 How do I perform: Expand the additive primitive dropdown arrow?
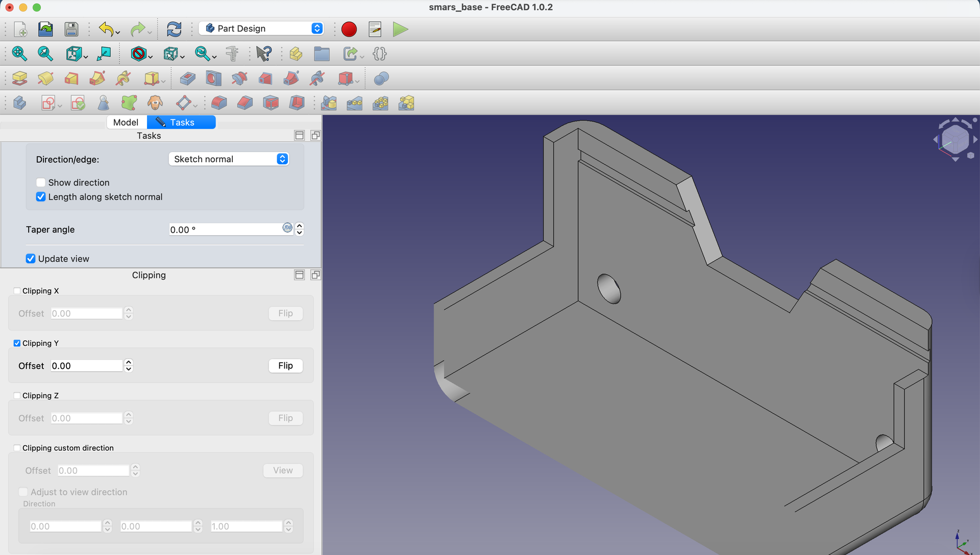pyautogui.click(x=163, y=82)
